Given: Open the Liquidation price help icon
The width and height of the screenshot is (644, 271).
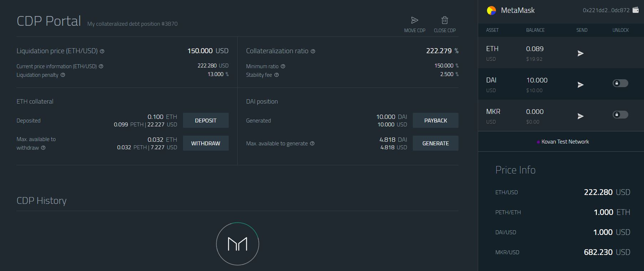Looking at the screenshot, I should [102, 51].
